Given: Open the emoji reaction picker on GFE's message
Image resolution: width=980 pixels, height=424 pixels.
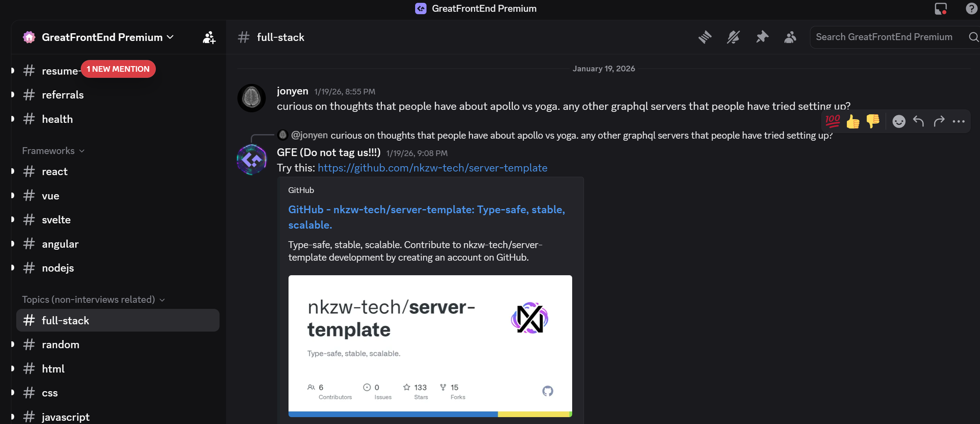Looking at the screenshot, I should click(x=899, y=121).
